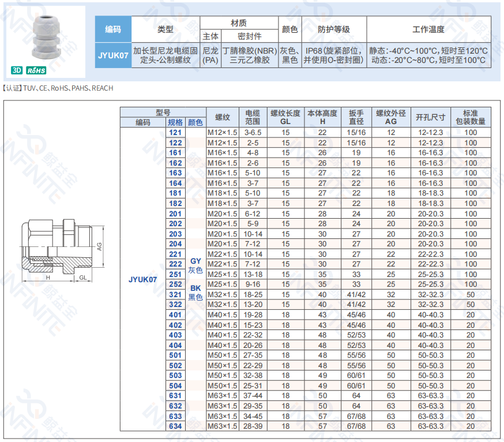Click the green 3D badge icon
504x442 pixels.
coord(17,70)
